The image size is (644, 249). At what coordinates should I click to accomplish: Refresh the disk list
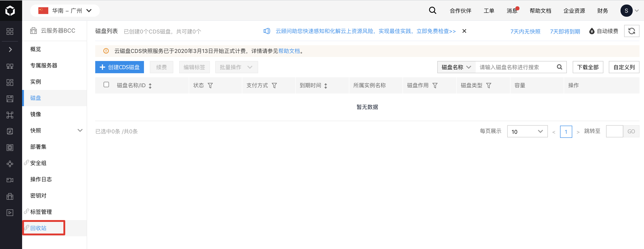pos(632,31)
